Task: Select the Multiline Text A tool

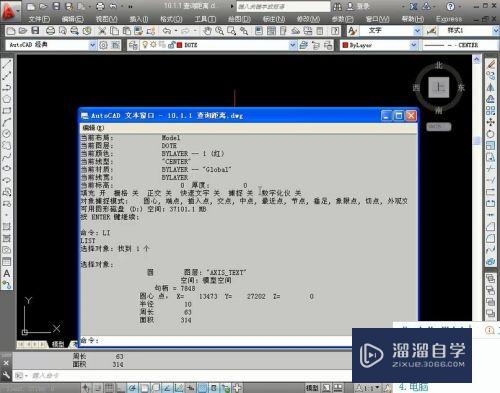Action: pyautogui.click(x=7, y=273)
